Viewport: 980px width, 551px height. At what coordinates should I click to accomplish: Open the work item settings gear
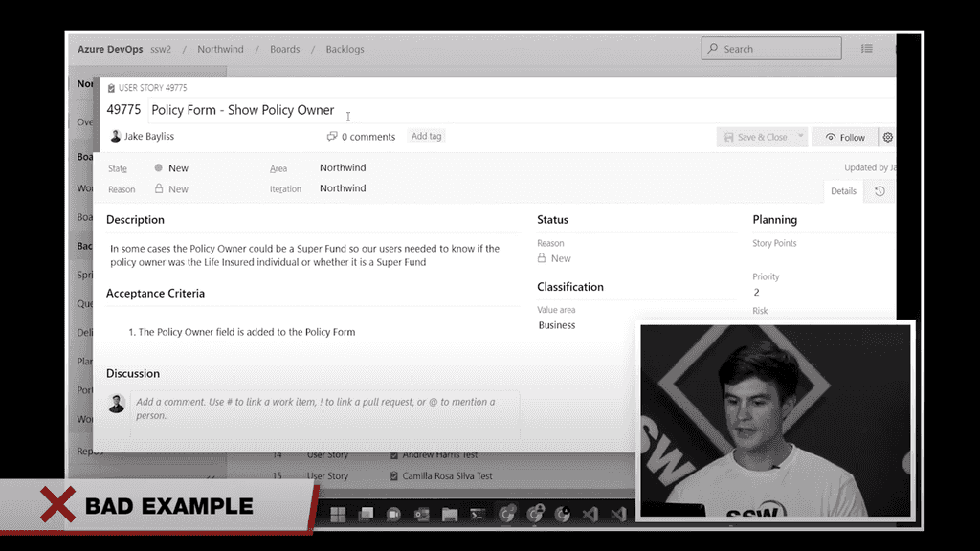pyautogui.click(x=887, y=137)
